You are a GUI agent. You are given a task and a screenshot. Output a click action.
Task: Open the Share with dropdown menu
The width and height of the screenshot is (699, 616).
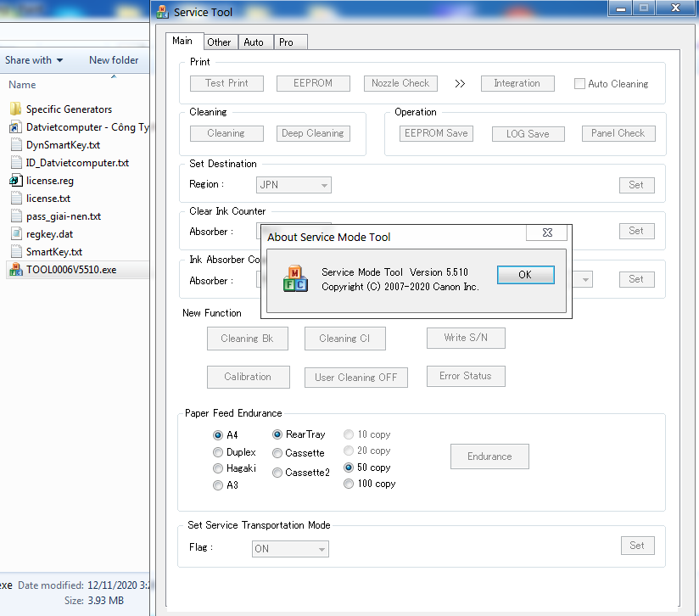tap(34, 60)
